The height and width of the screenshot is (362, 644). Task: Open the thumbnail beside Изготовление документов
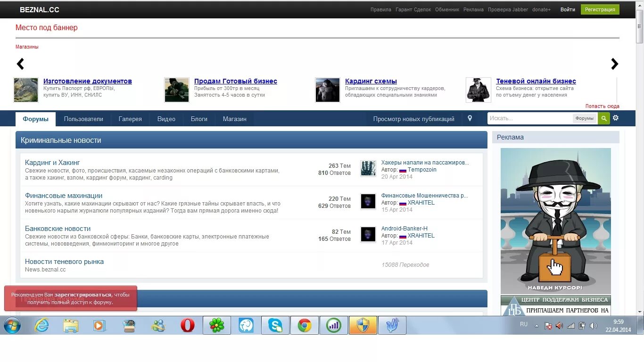(x=26, y=90)
